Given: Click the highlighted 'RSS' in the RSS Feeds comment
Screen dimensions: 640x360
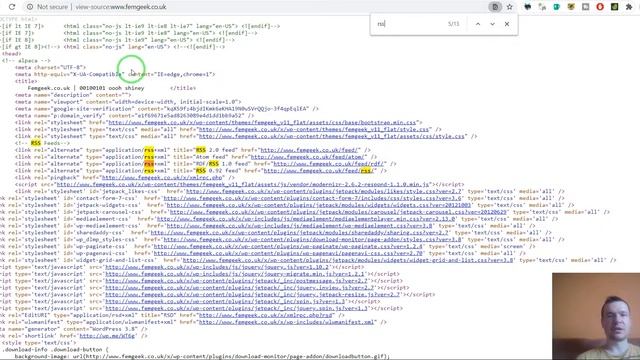Looking at the screenshot, I should pyautogui.click(x=36, y=143).
